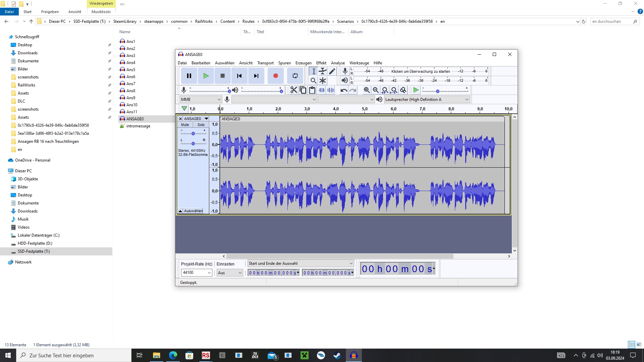Image resolution: width=644 pixels, height=362 pixels.
Task: Click the Undo arrow icon
Action: pos(343,90)
